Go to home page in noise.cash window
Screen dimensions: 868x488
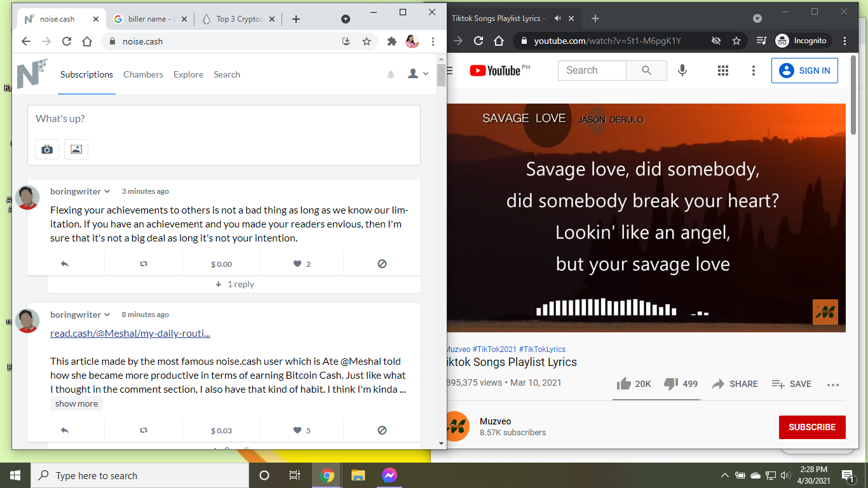[x=87, y=41]
